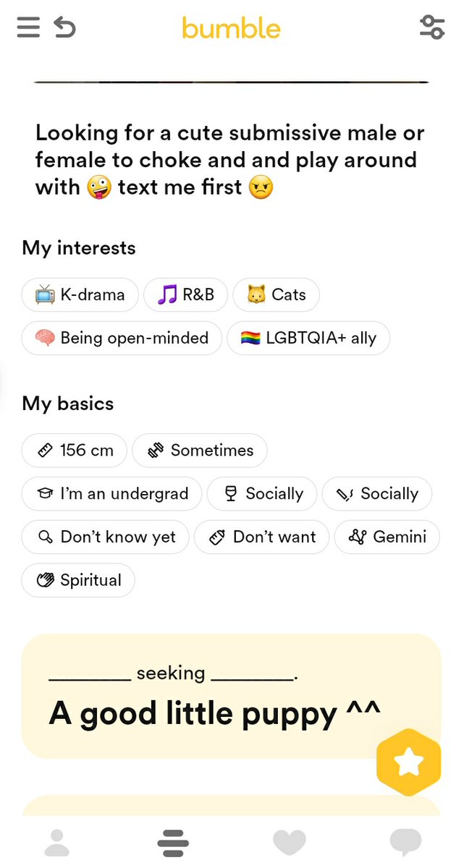464x868 pixels.
Task: Click the Bumble logo header
Action: pos(231,28)
